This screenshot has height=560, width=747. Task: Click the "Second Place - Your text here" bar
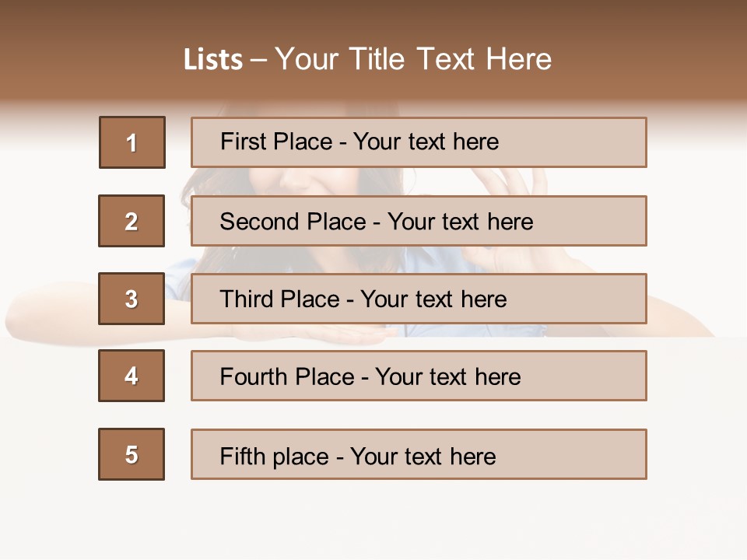coord(419,221)
